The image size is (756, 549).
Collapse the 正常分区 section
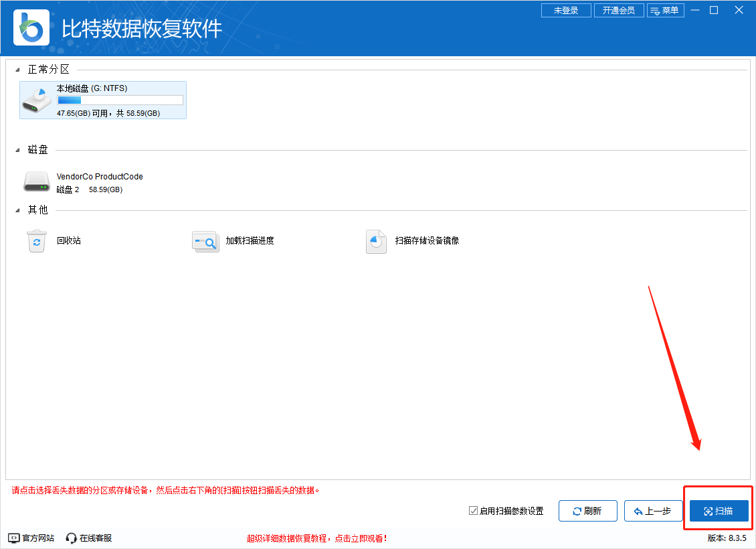(x=18, y=70)
